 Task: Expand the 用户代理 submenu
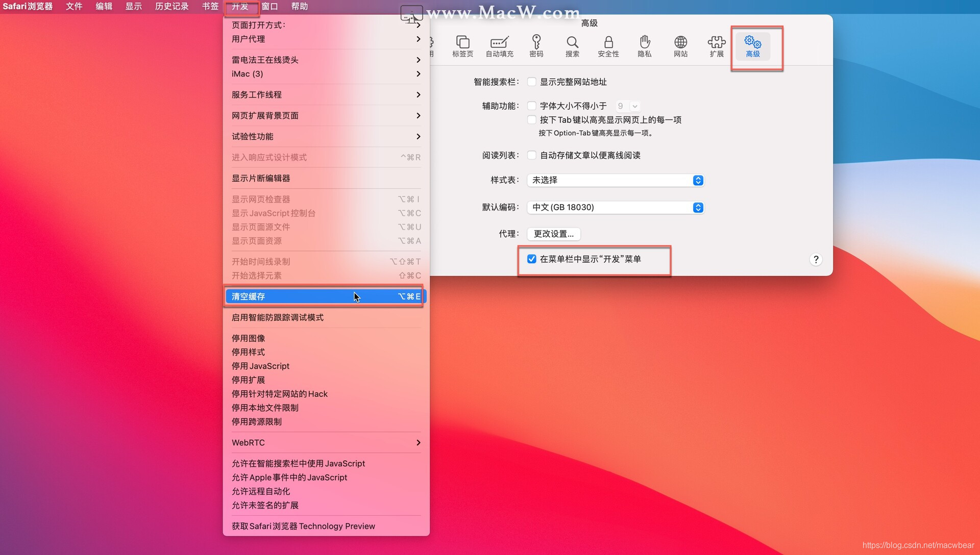326,39
